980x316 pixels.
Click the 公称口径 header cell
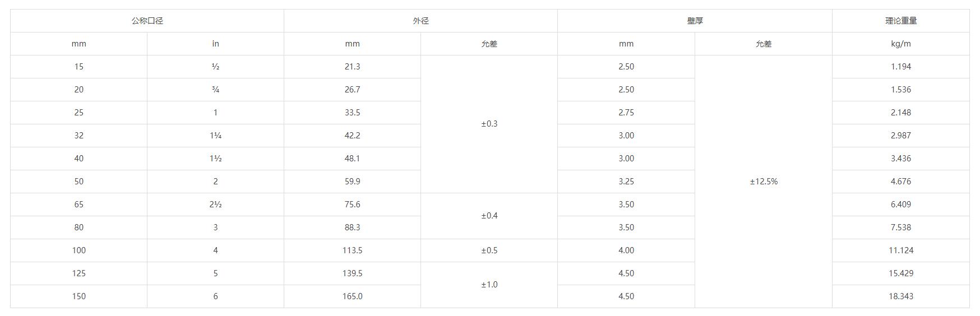147,21
